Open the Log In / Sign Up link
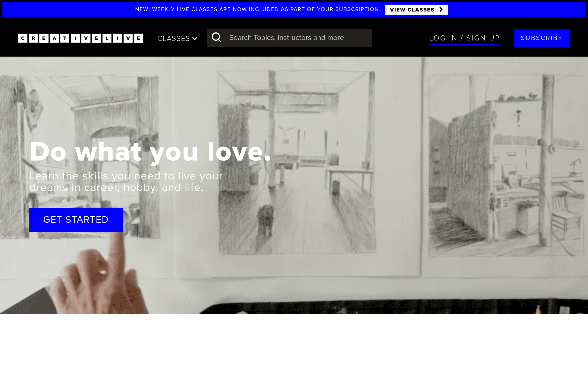Screen dimensions: 588x368 (x=464, y=38)
